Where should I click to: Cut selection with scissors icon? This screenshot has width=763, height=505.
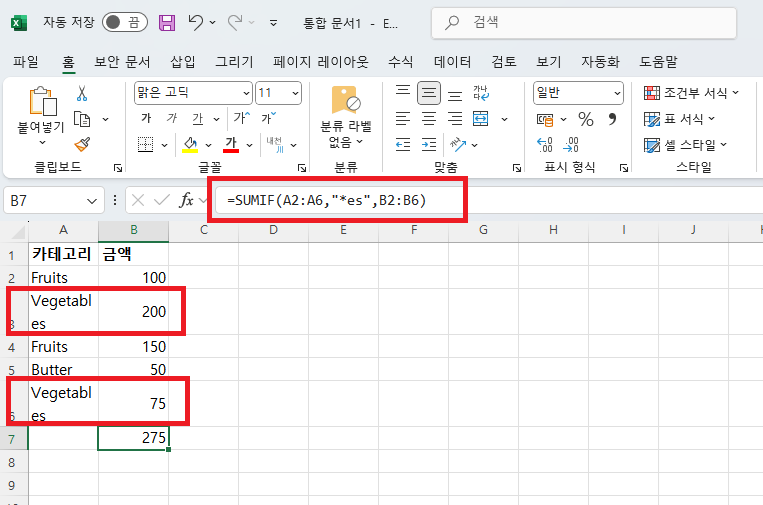tap(82, 93)
